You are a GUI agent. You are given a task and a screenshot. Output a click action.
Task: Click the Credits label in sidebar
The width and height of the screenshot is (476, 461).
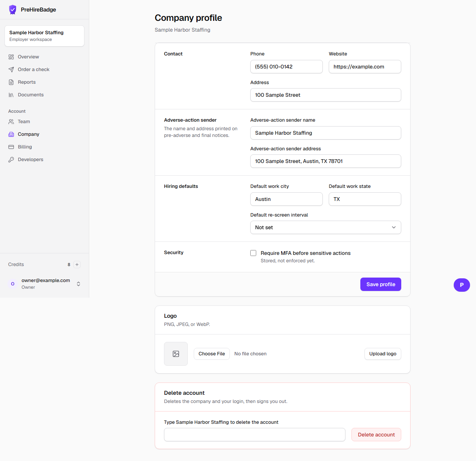(x=16, y=265)
